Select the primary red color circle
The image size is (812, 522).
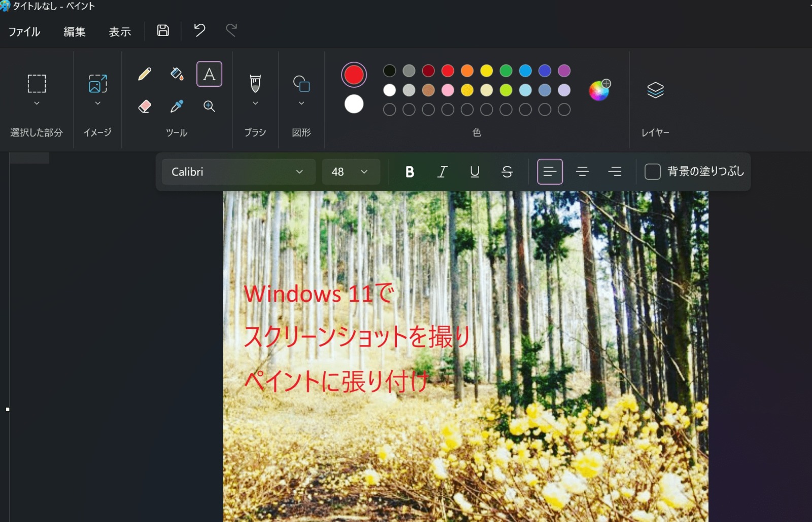pyautogui.click(x=354, y=75)
